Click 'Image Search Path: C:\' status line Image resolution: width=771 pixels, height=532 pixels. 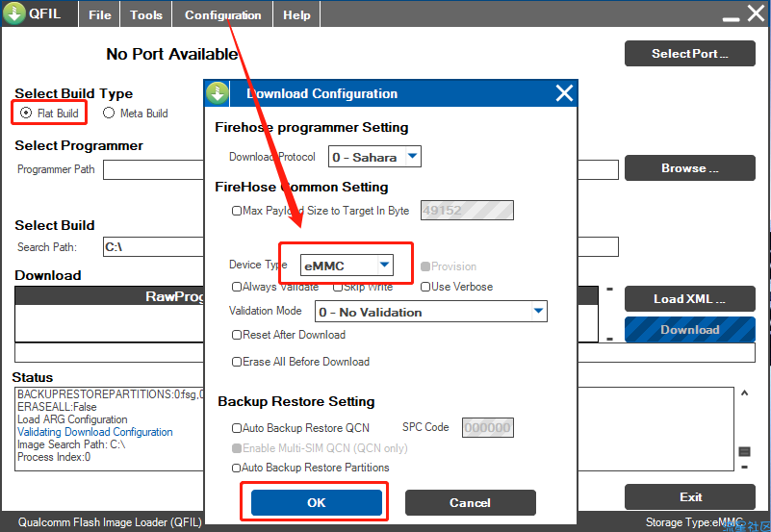click(71, 444)
